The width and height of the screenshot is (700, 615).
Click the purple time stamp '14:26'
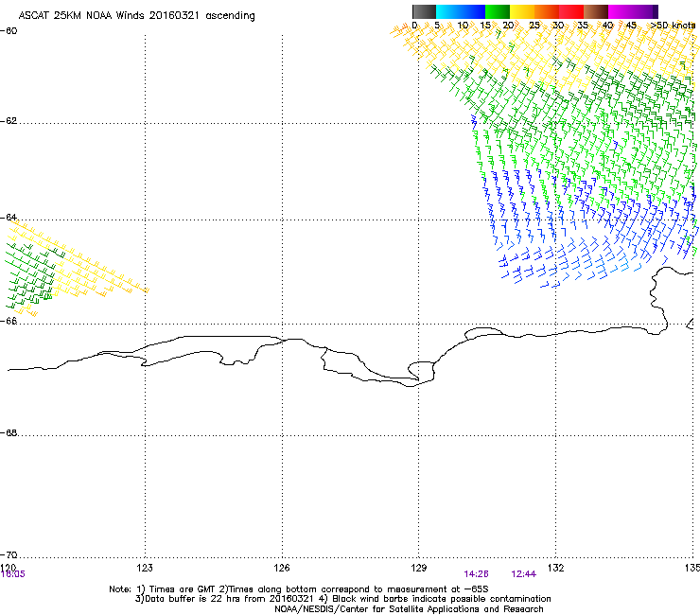pyautogui.click(x=476, y=574)
